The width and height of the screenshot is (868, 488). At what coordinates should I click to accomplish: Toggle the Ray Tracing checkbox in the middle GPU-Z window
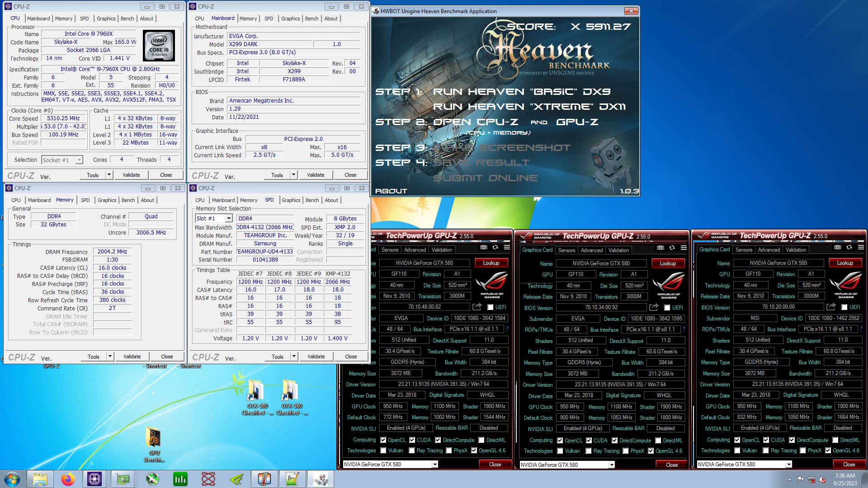point(589,451)
